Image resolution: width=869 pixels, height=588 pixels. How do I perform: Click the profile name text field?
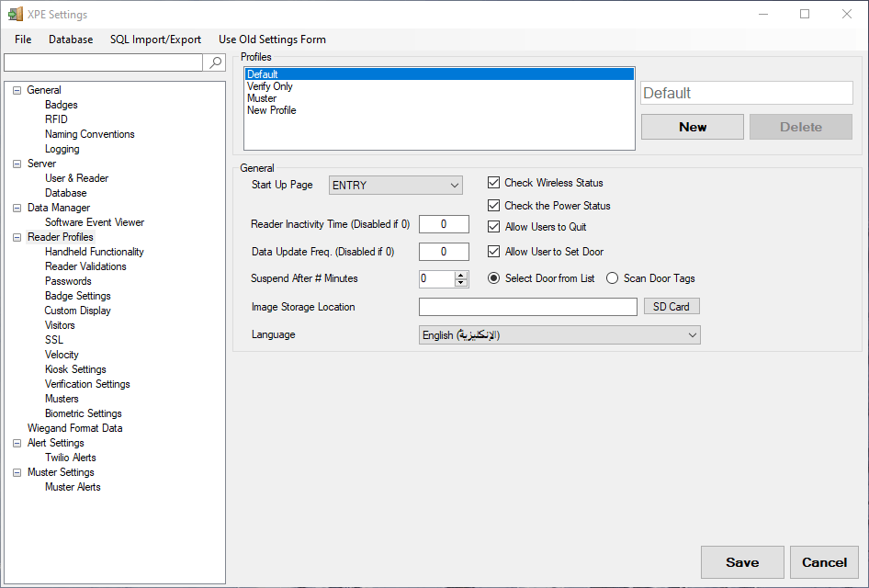click(x=747, y=93)
